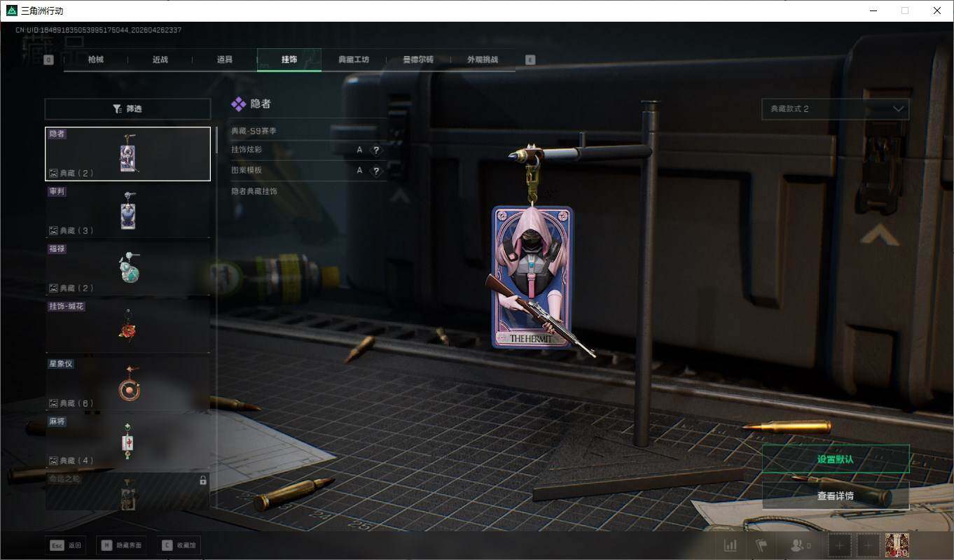Image resolution: width=954 pixels, height=560 pixels.
Task: Go to the 外观挑战 tab
Action: click(x=483, y=60)
